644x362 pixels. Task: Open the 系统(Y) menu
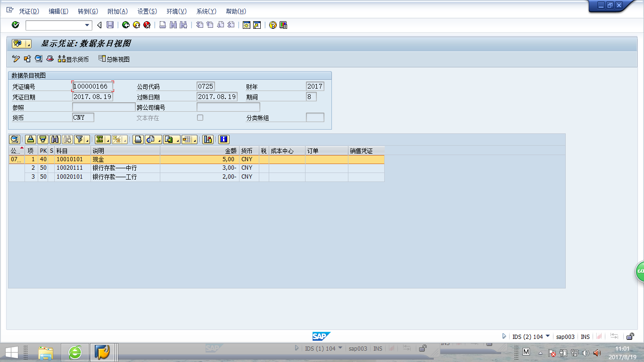(206, 11)
